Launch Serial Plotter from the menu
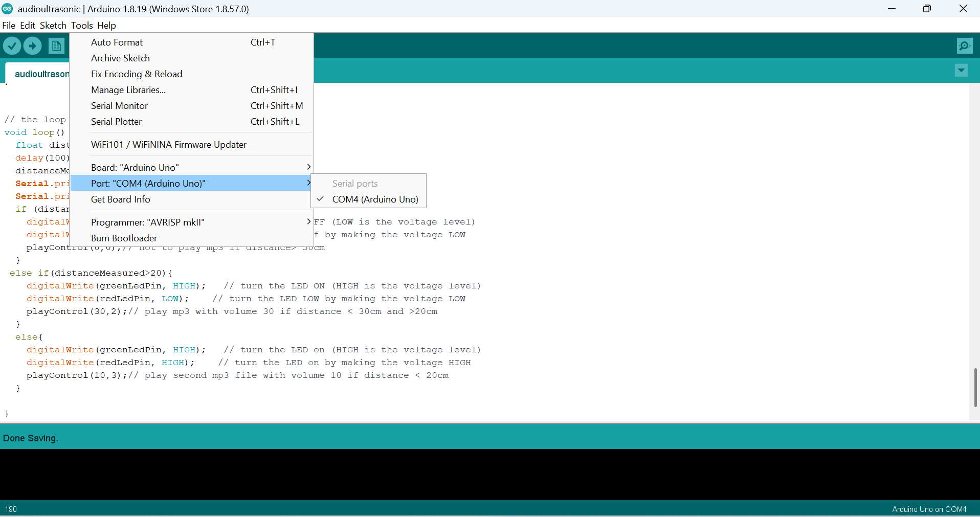980x517 pixels. point(117,122)
